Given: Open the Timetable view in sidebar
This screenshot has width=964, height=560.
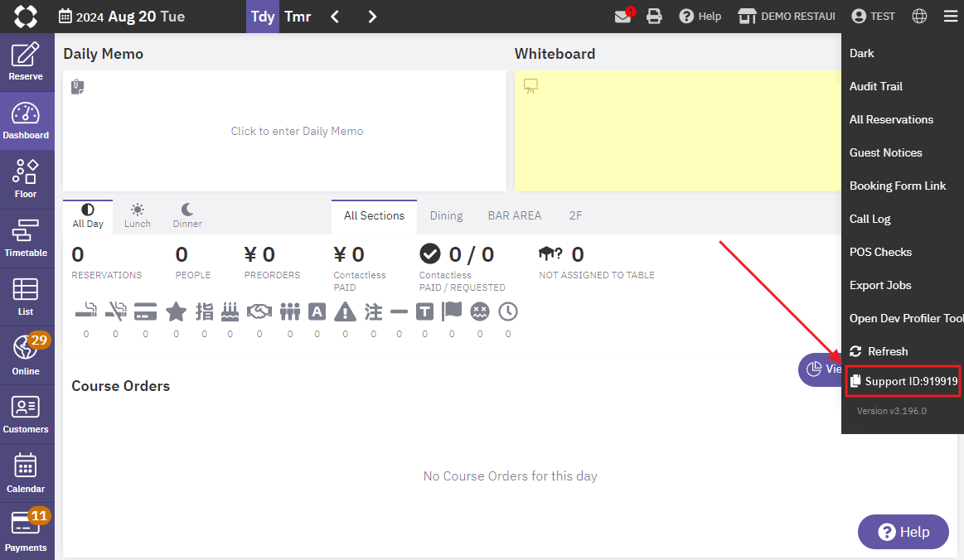Looking at the screenshot, I should tap(27, 238).
